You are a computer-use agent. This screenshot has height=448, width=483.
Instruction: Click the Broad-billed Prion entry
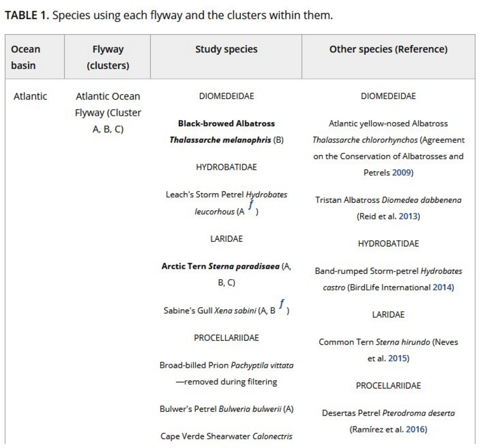coord(226,365)
